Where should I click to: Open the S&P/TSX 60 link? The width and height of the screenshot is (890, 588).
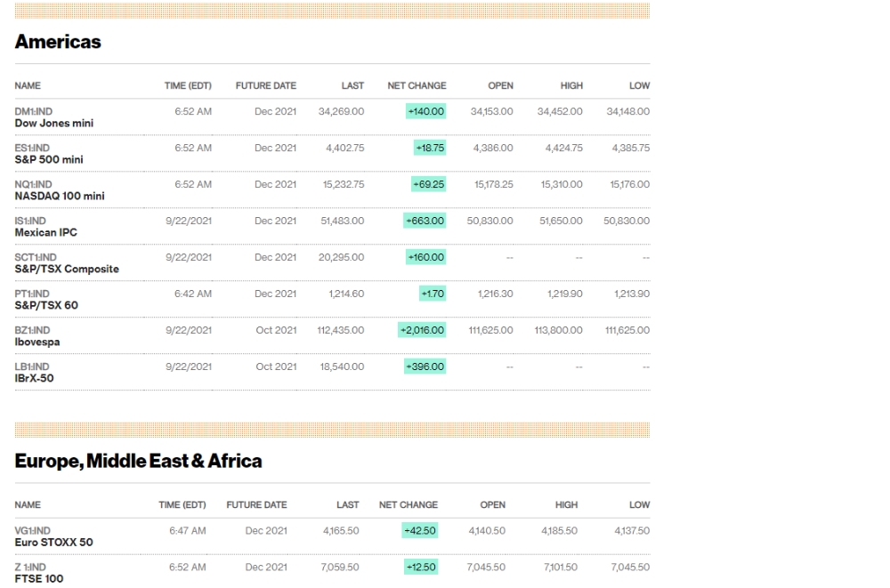tap(46, 305)
